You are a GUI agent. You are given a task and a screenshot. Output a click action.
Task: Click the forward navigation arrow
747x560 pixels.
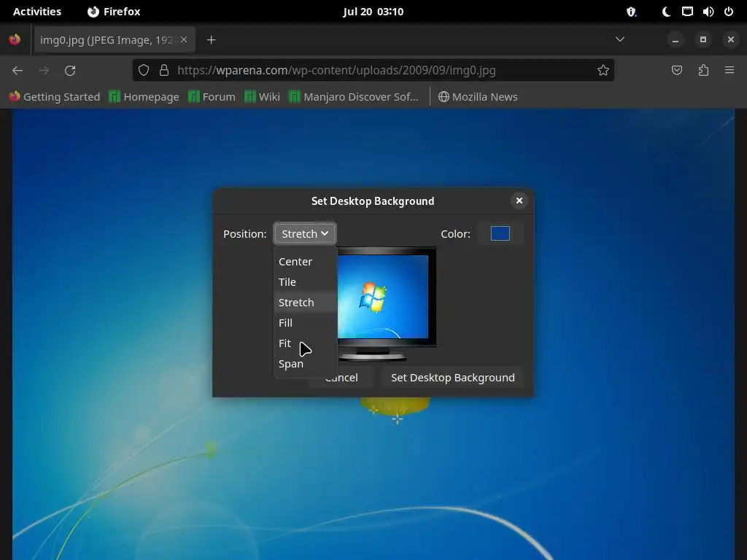tap(44, 71)
